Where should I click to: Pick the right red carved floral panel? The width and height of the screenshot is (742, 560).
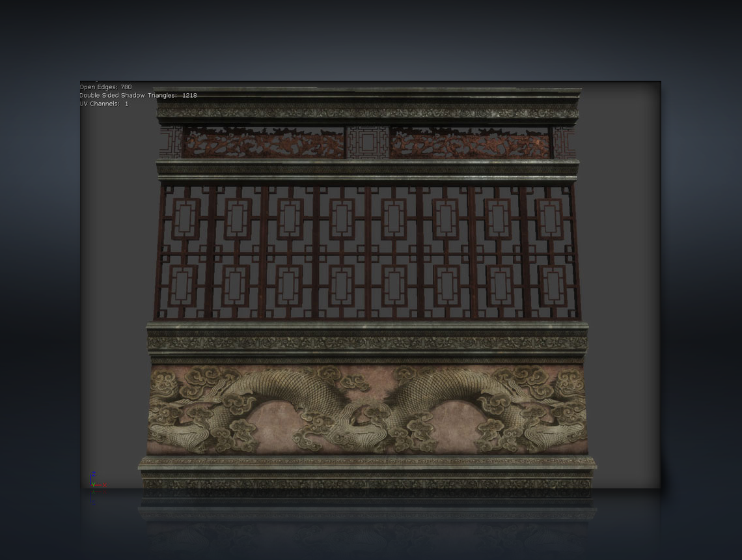coord(470,142)
